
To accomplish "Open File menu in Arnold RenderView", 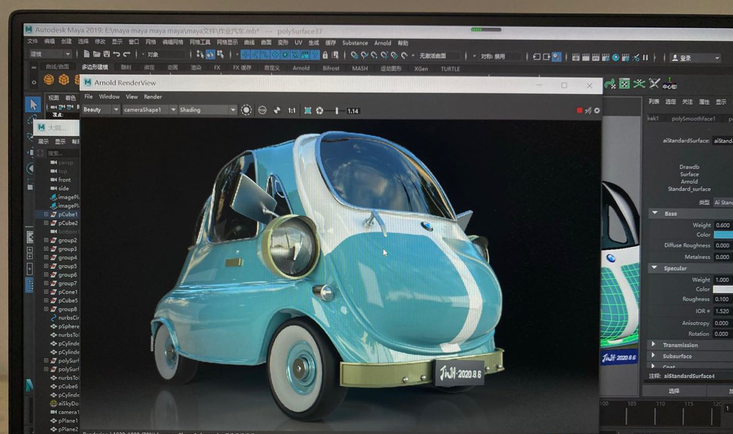I will point(88,97).
